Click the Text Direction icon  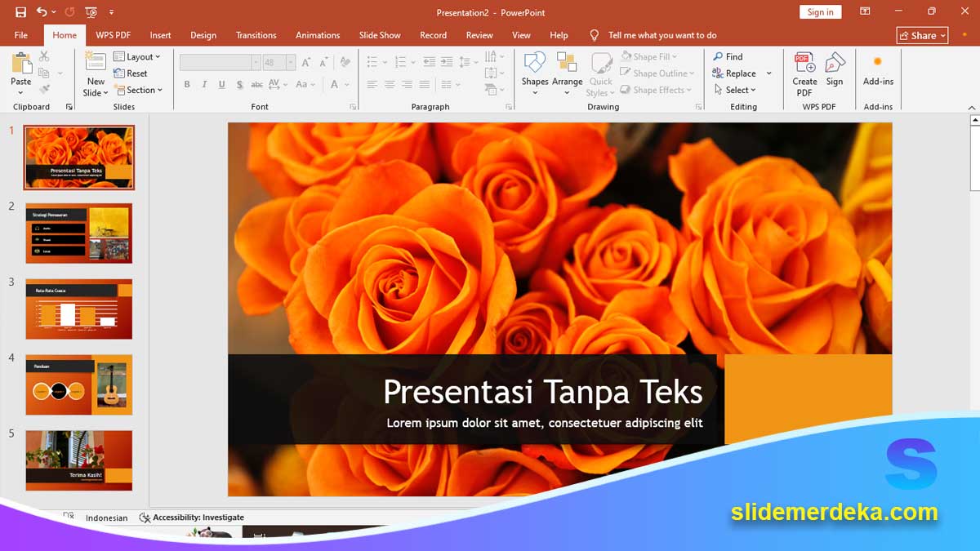491,56
